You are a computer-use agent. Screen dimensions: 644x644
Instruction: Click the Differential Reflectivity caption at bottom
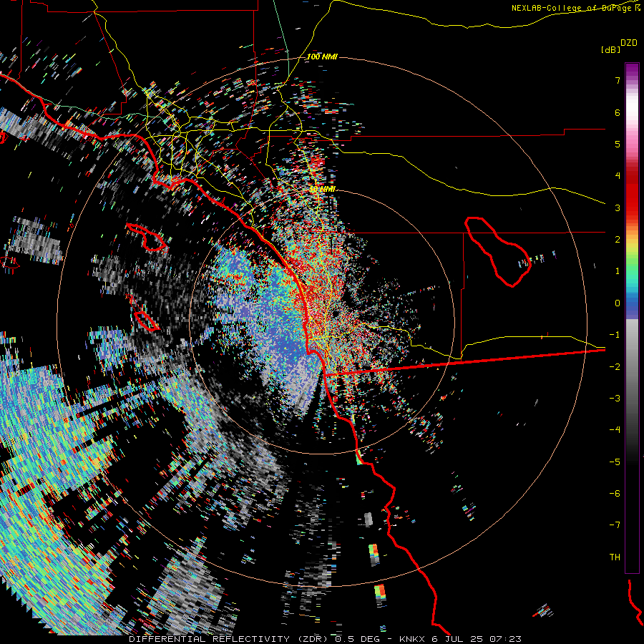tap(326, 639)
